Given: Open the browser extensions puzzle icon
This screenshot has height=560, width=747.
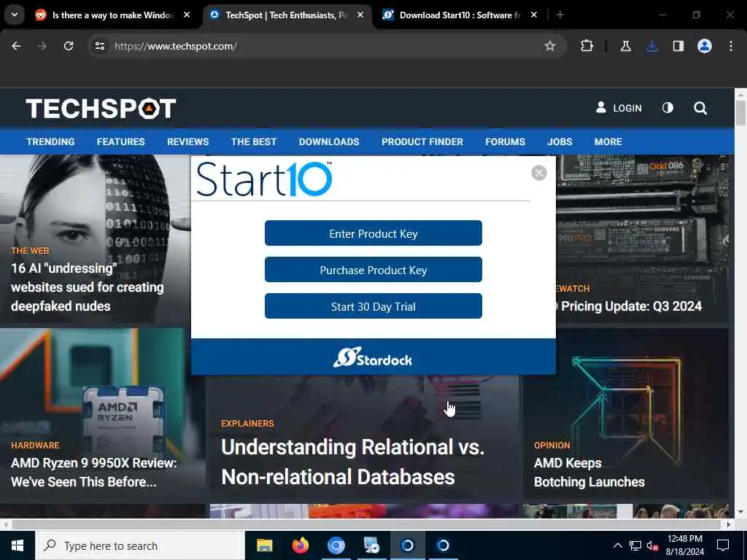Looking at the screenshot, I should [x=587, y=46].
